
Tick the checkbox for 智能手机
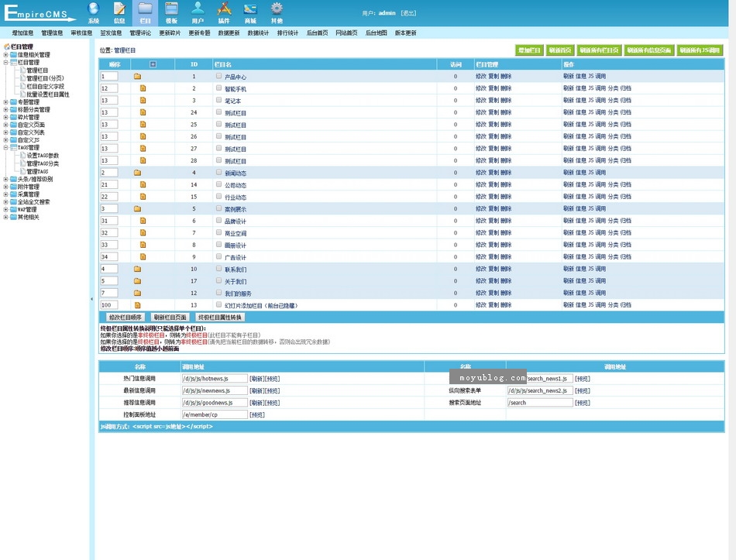click(218, 88)
